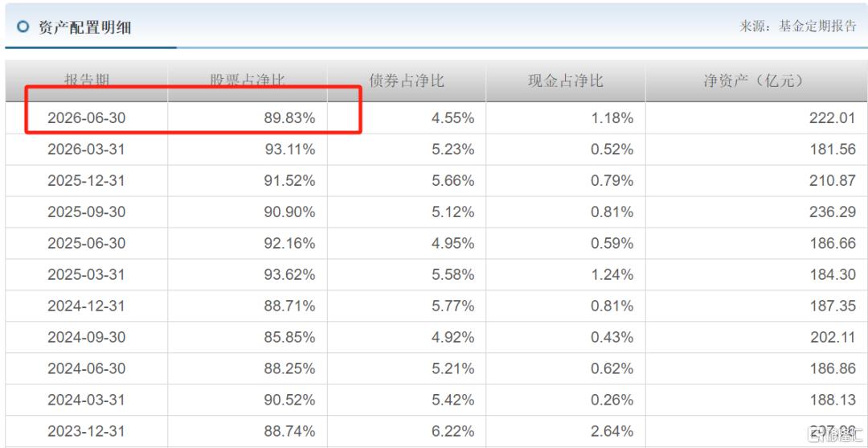Click the 债券占净比 column header
This screenshot has width=868, height=448.
coord(407,81)
